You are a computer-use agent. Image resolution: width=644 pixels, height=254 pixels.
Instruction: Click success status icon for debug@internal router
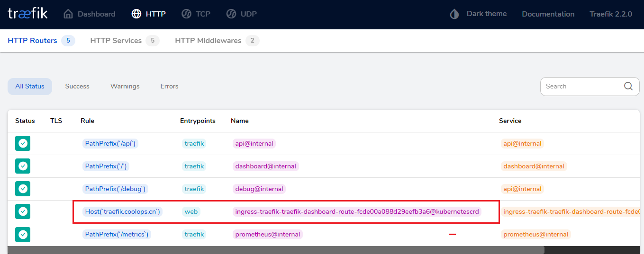pyautogui.click(x=23, y=189)
